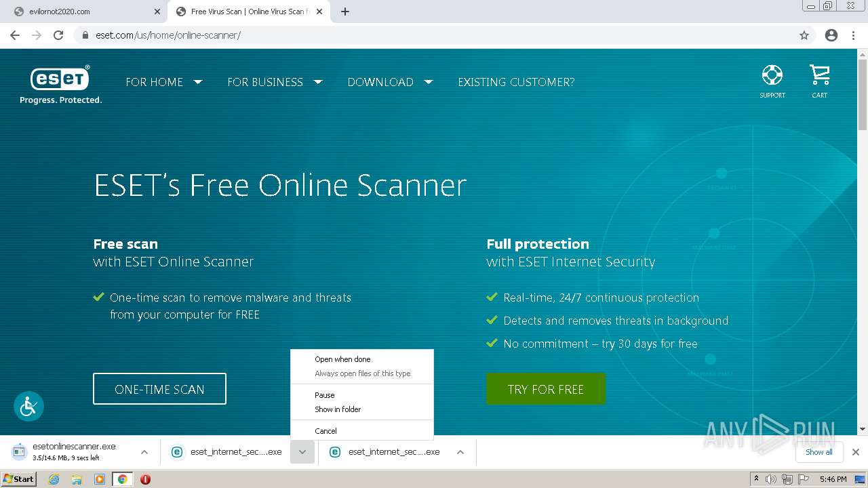Open options arrow for esetonlinescanner.exe download

point(144,452)
